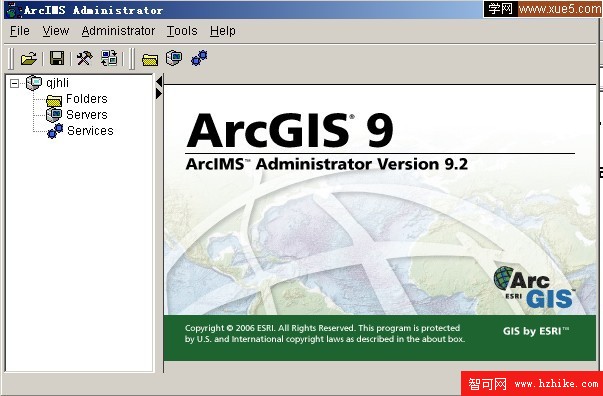This screenshot has height=396, width=603.
Task: Collapse the qjhli tree node
Action: (x=14, y=83)
